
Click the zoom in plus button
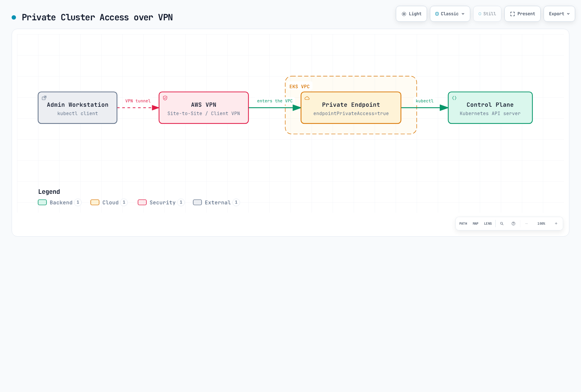(x=556, y=224)
